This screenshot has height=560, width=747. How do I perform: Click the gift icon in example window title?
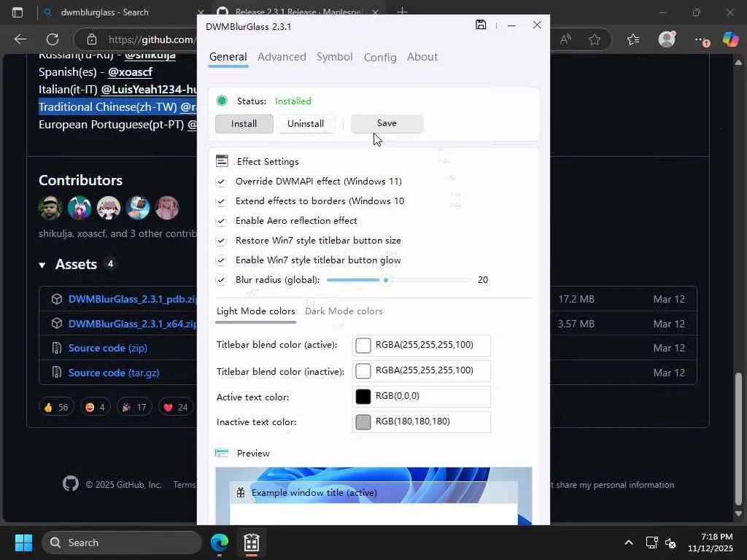(241, 492)
